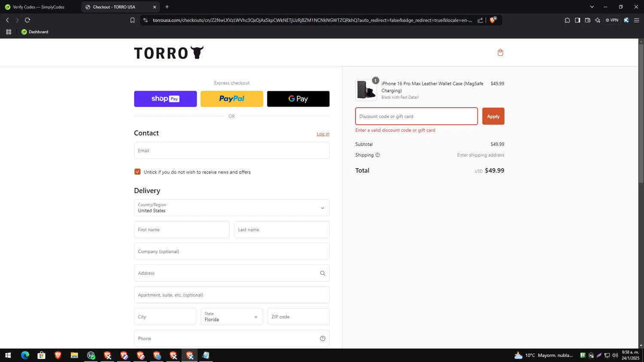This screenshot has width=644, height=362.
Task: Focus the Last name field
Action: click(x=282, y=229)
